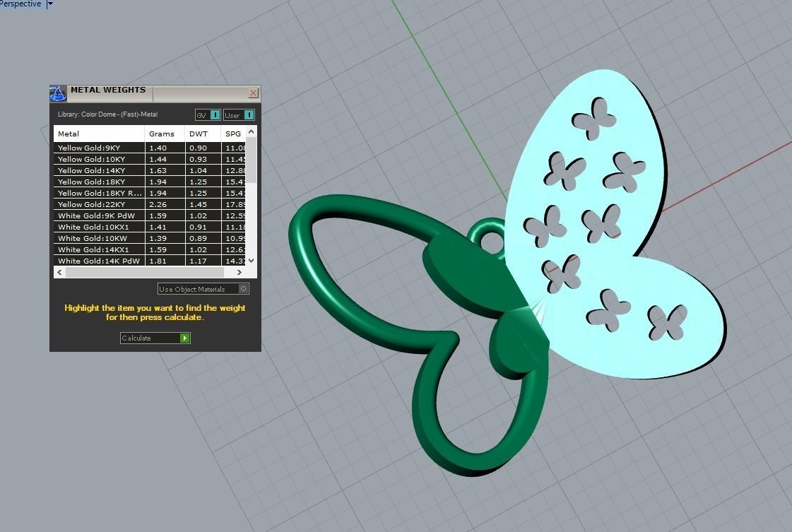The width and height of the screenshot is (792, 532).
Task: Close the Metal Weights panel
Action: pos(253,93)
